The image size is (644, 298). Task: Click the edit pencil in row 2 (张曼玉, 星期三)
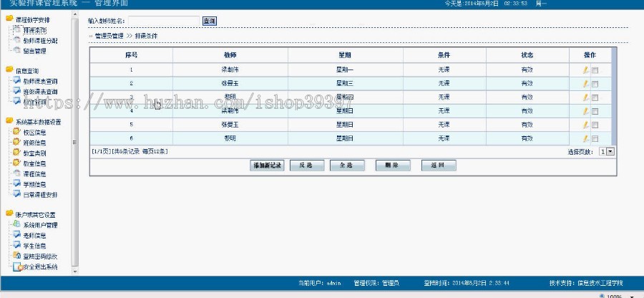pyautogui.click(x=585, y=83)
